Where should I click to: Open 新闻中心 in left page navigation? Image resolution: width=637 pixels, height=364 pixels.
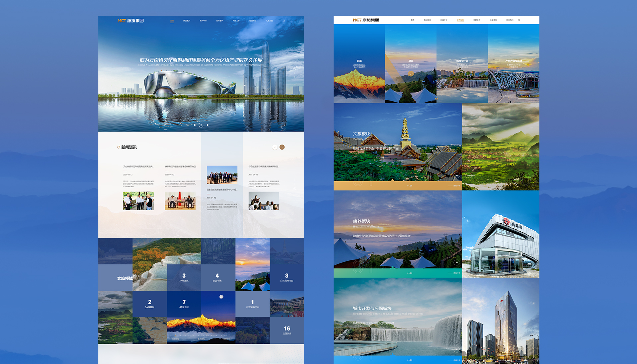(x=203, y=21)
